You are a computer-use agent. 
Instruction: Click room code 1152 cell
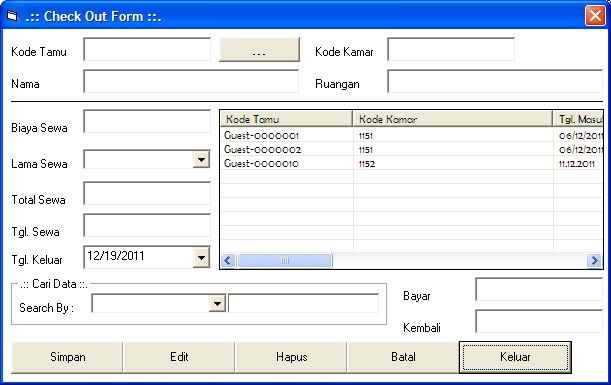(x=367, y=164)
